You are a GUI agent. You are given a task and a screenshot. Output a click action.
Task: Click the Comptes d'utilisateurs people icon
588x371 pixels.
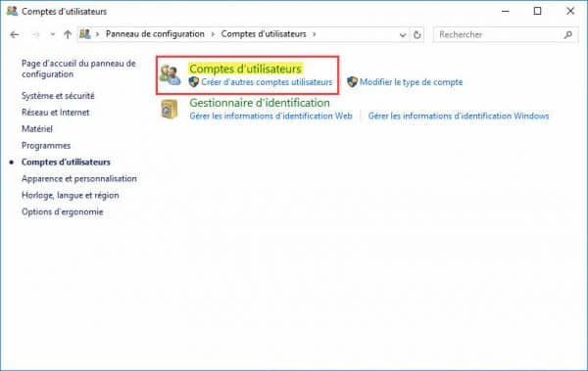tap(170, 74)
